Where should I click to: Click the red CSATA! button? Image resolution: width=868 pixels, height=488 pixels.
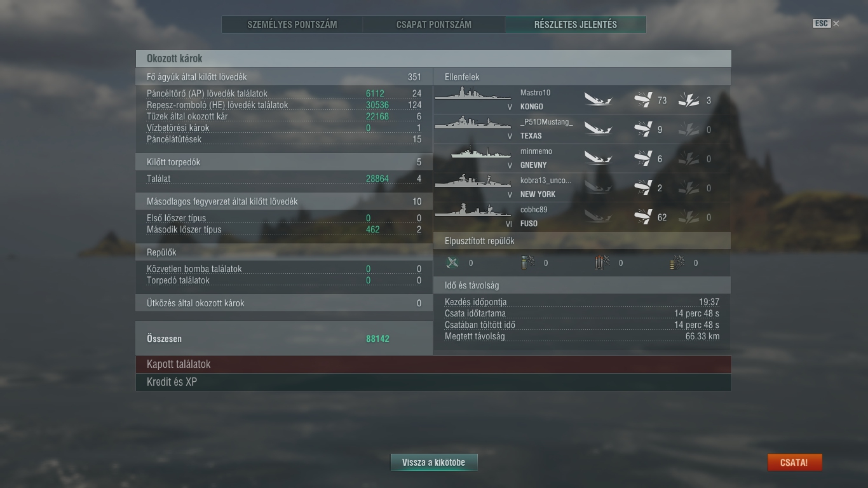coord(794,463)
